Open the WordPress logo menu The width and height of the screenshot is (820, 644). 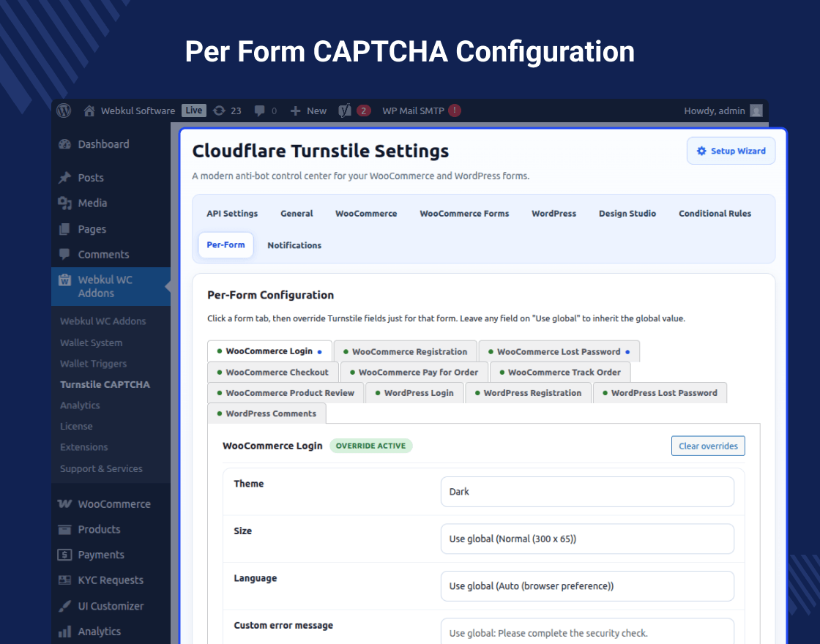click(x=64, y=111)
